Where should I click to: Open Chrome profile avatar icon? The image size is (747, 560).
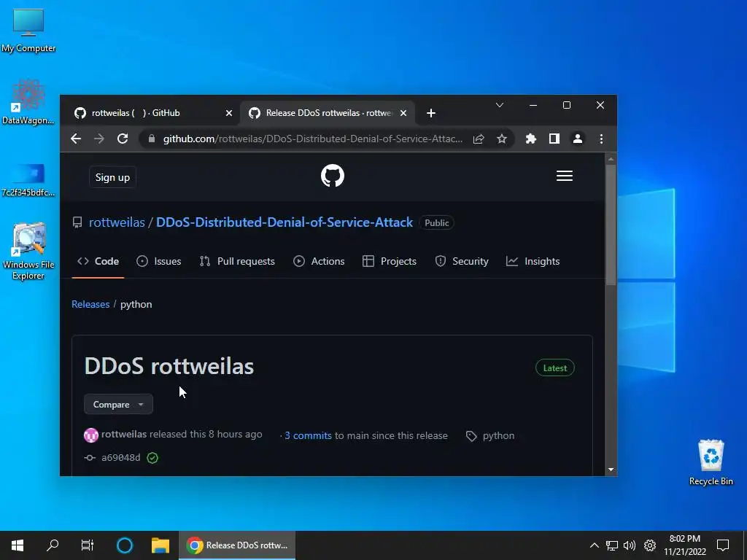[x=578, y=139]
